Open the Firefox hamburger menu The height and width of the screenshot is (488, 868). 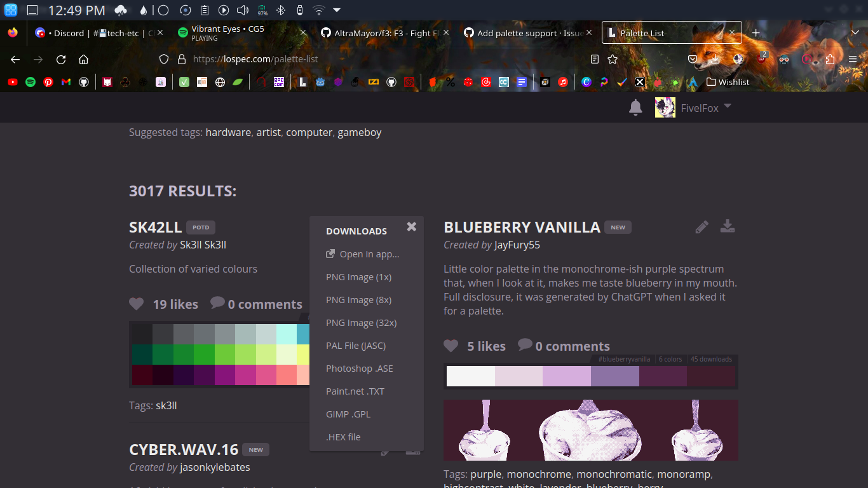pyautogui.click(x=854, y=59)
